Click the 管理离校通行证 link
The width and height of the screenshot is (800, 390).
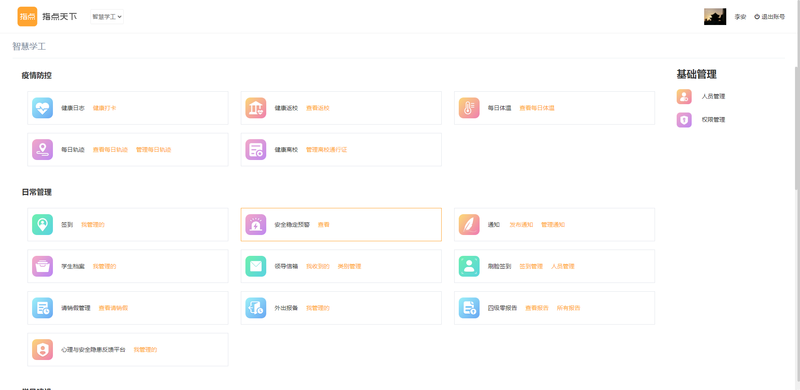pyautogui.click(x=327, y=150)
